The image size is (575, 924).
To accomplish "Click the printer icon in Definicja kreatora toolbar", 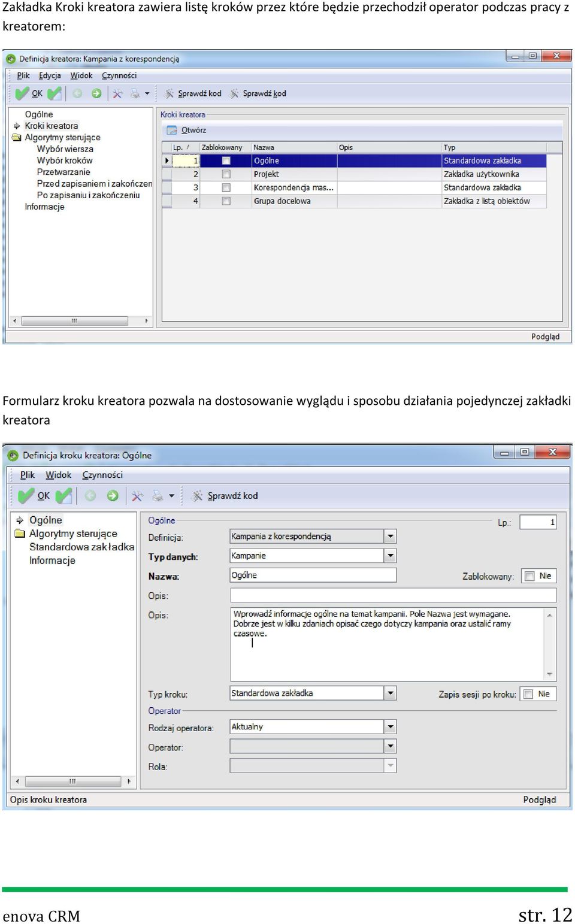I will 135,93.
